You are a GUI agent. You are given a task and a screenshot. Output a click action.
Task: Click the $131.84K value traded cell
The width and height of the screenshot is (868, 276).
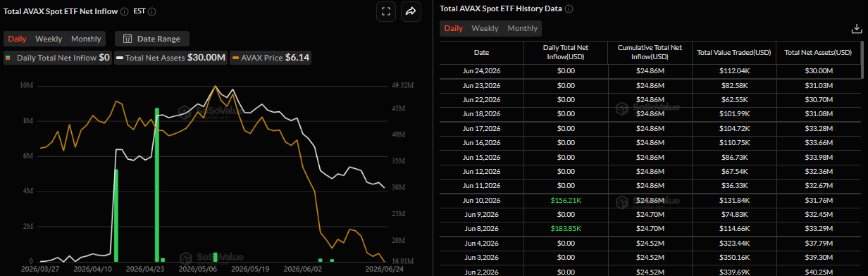click(734, 200)
